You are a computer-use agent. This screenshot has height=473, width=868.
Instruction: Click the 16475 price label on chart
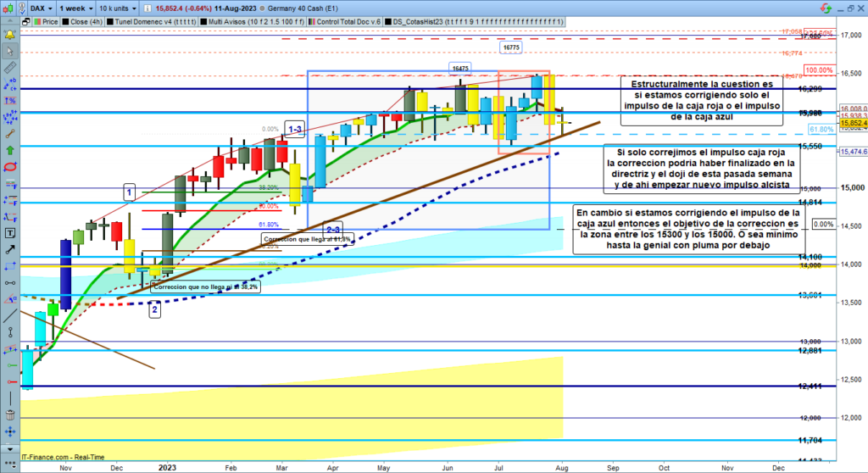[460, 67]
